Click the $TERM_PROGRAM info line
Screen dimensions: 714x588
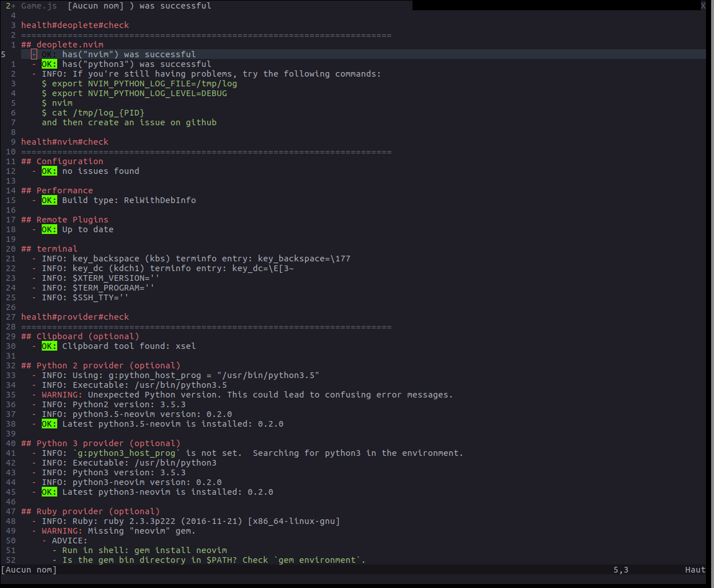(x=93, y=288)
